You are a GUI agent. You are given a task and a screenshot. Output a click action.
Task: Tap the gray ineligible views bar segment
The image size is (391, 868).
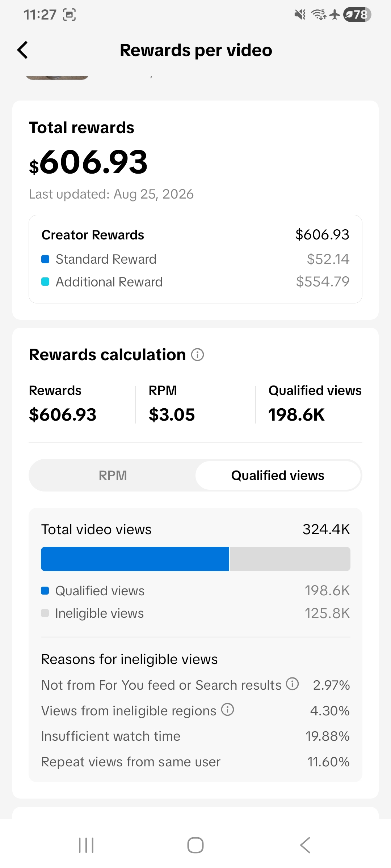(290, 559)
